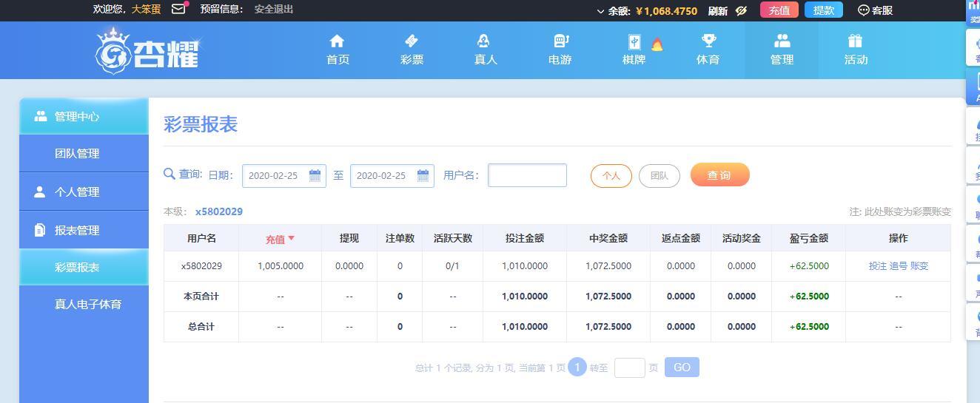Screen dimensions: 980x403
Task: Click the 杏耀 site logo
Action: coord(147,50)
